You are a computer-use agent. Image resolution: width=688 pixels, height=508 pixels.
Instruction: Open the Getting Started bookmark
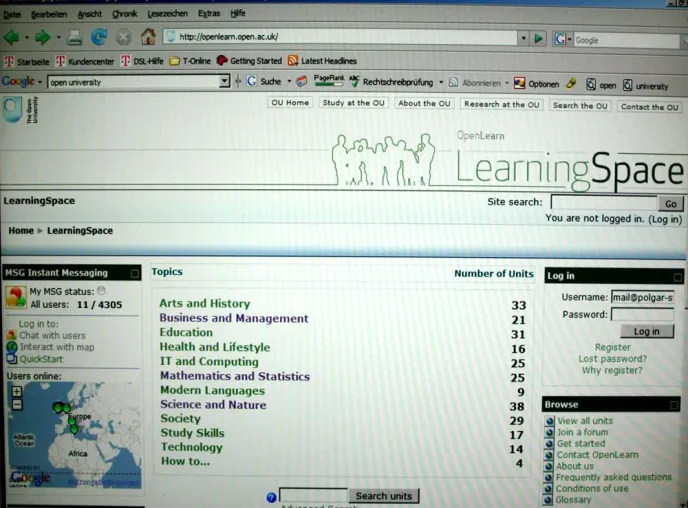pos(249,61)
